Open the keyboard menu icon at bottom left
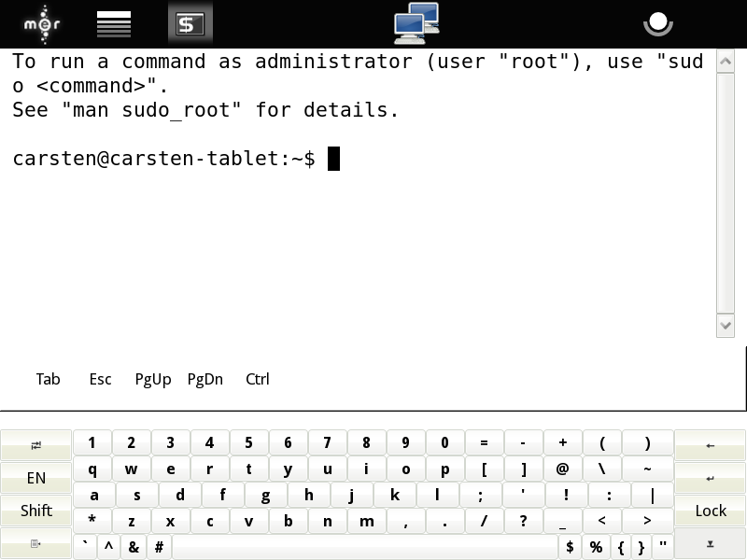 click(x=35, y=543)
